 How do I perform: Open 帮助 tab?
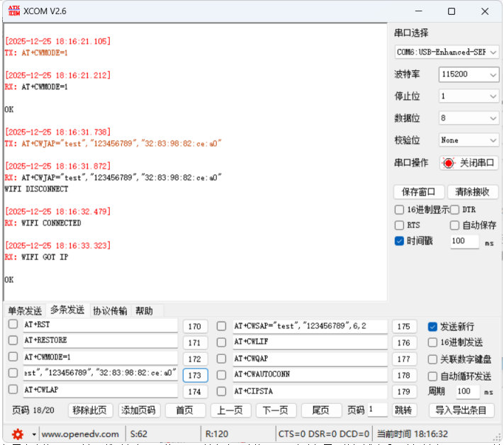click(x=144, y=310)
